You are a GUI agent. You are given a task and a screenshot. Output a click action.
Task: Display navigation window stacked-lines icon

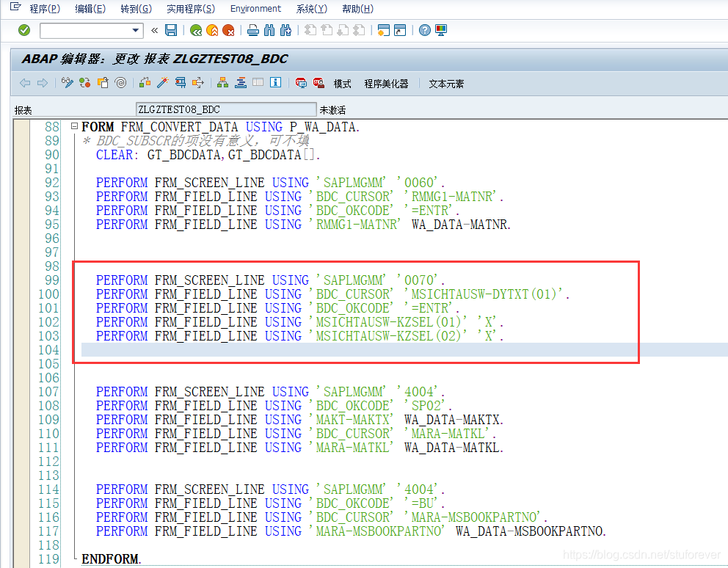(241, 83)
